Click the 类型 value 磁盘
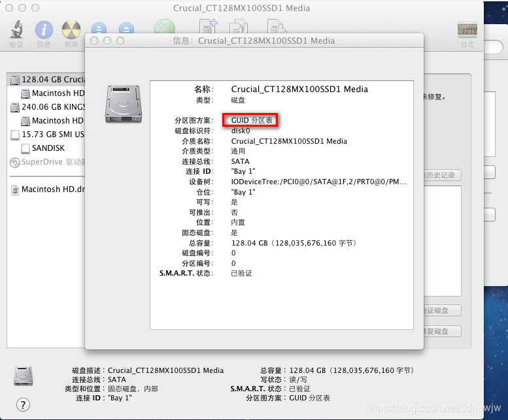 point(238,101)
